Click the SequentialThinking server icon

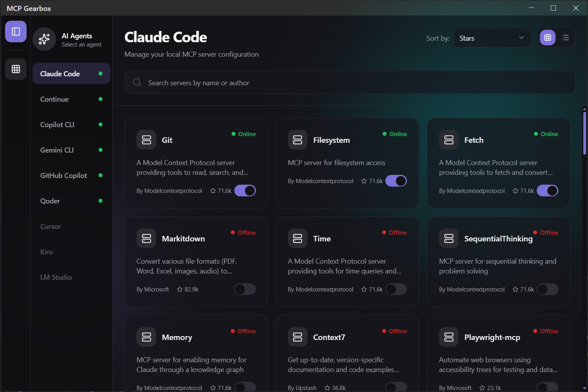click(x=449, y=238)
